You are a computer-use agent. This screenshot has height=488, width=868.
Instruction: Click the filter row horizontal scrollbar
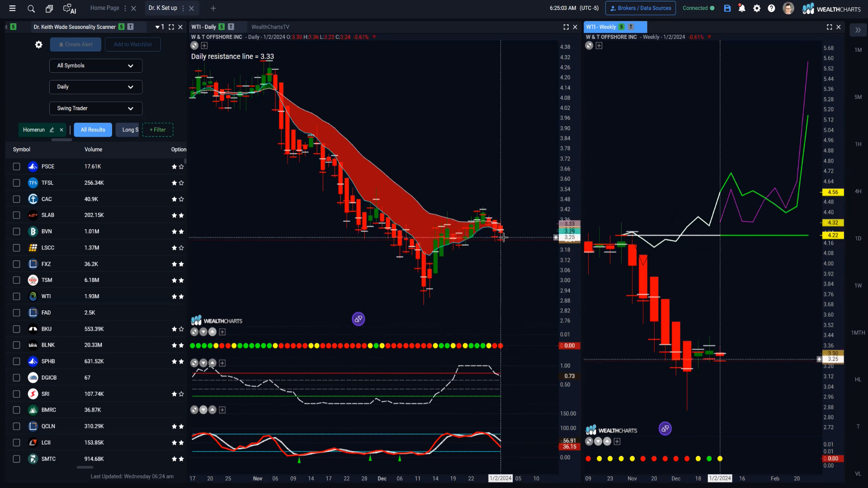[x=62, y=140]
